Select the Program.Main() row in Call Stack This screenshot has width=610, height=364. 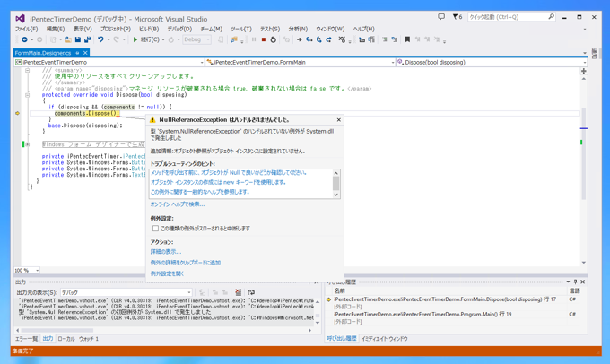tap(455, 314)
